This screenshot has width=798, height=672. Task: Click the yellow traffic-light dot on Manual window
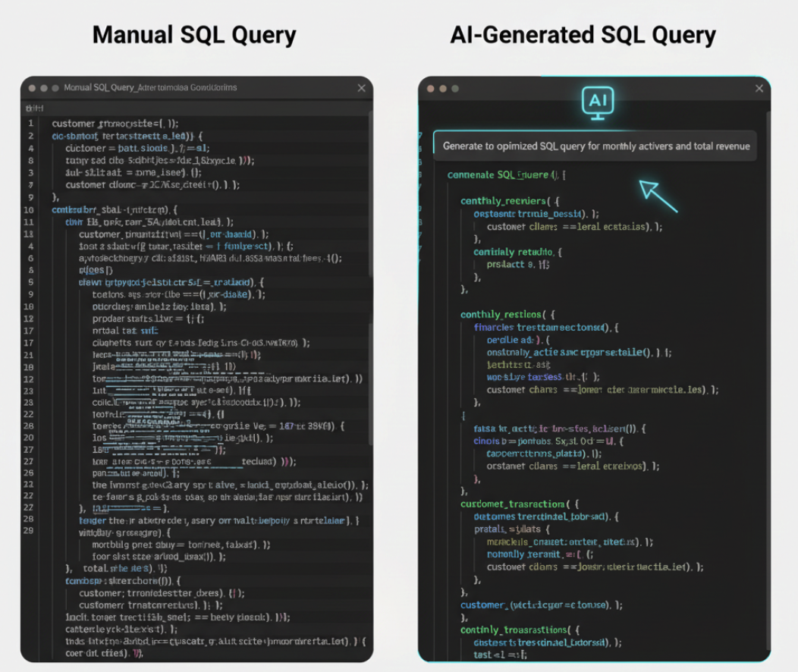42,87
